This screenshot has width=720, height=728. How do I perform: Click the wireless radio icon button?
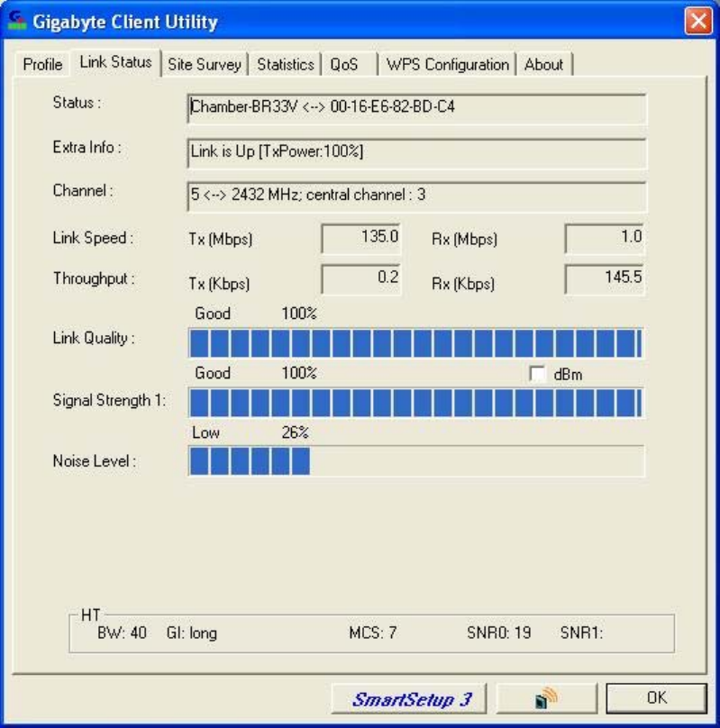coord(546,699)
